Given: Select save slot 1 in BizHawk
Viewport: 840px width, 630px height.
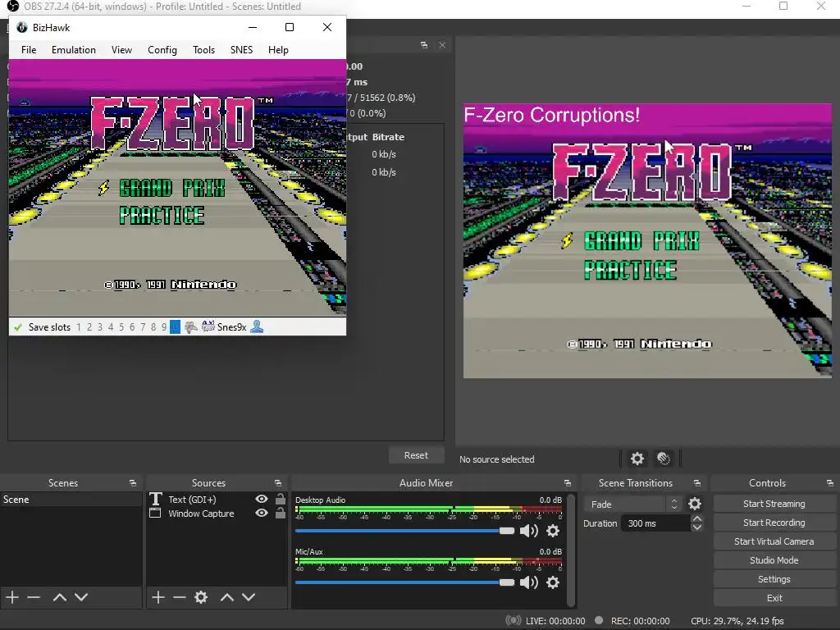Looking at the screenshot, I should click(79, 326).
